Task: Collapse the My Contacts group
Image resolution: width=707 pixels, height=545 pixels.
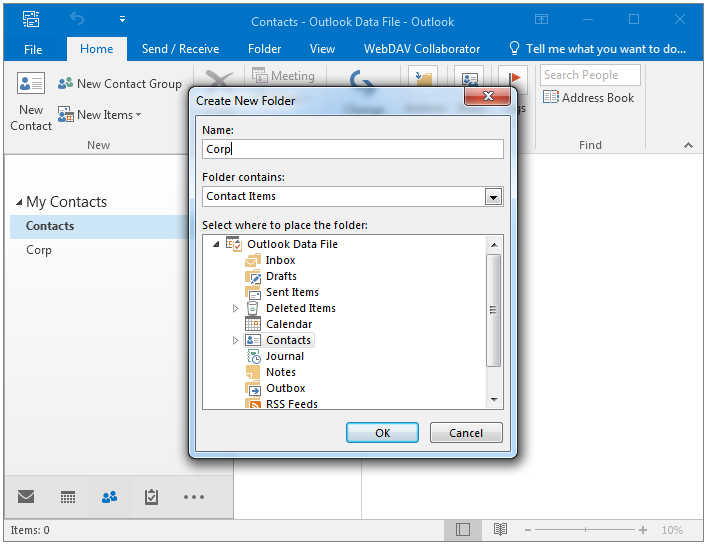Action: tap(19, 202)
